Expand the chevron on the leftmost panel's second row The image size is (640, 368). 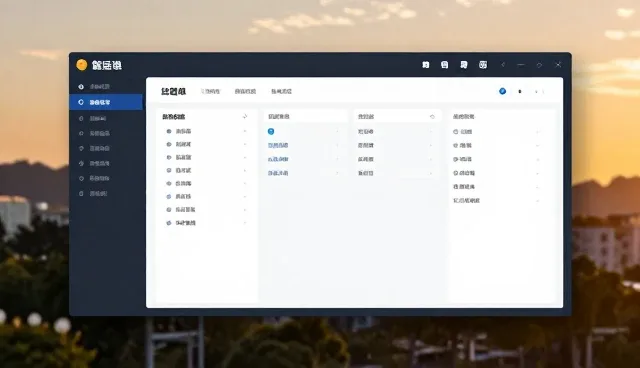tap(245, 144)
